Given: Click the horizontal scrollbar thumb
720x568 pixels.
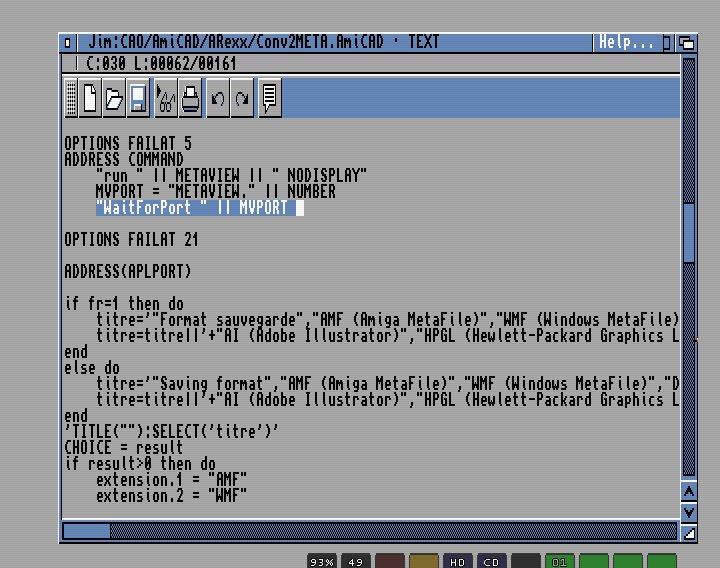Looking at the screenshot, I should (86, 531).
